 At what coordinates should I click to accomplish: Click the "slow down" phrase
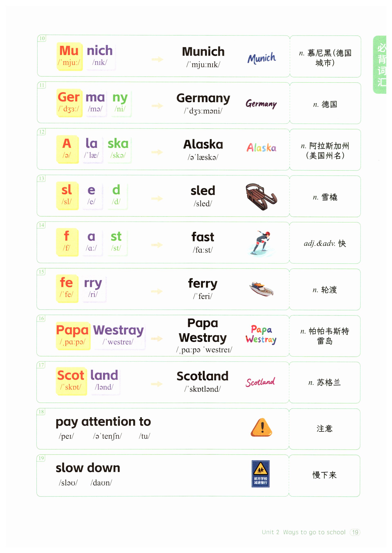point(88,468)
